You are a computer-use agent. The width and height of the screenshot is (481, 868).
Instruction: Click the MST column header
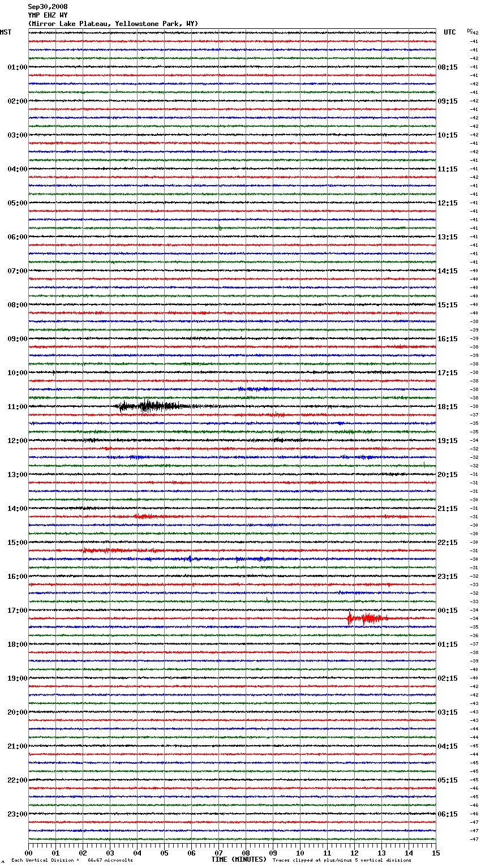[6, 32]
